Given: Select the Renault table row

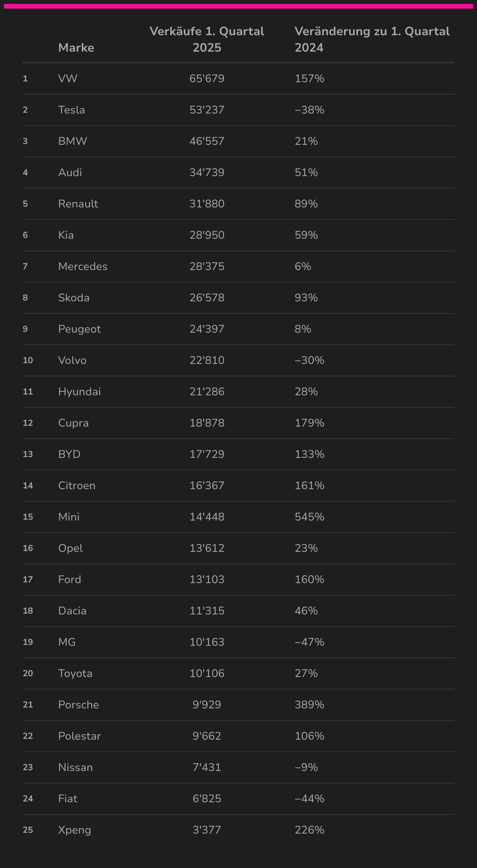Looking at the screenshot, I should tap(238, 204).
